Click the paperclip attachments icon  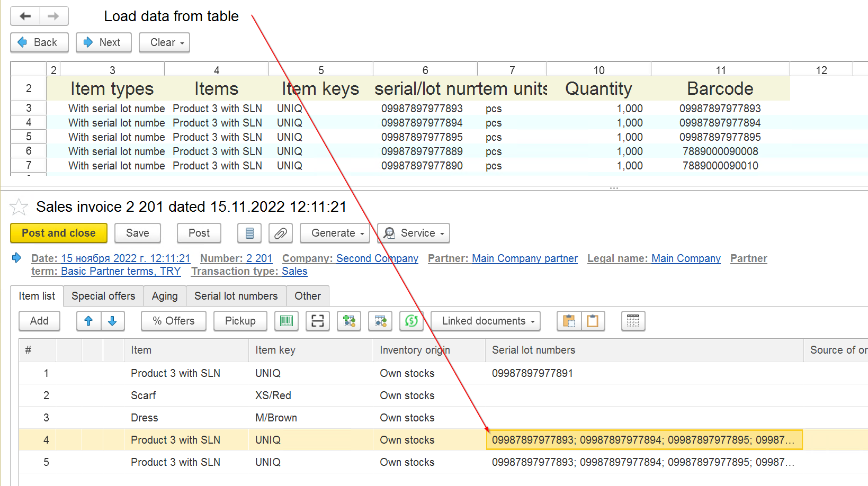click(x=281, y=233)
